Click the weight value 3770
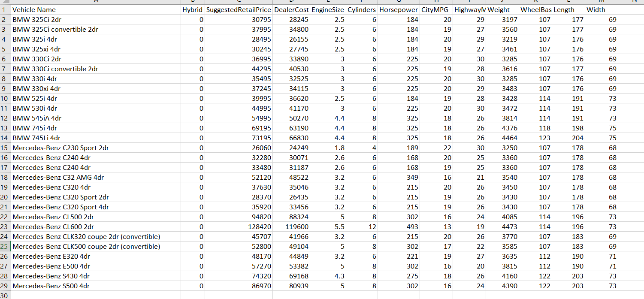 (502, 236)
